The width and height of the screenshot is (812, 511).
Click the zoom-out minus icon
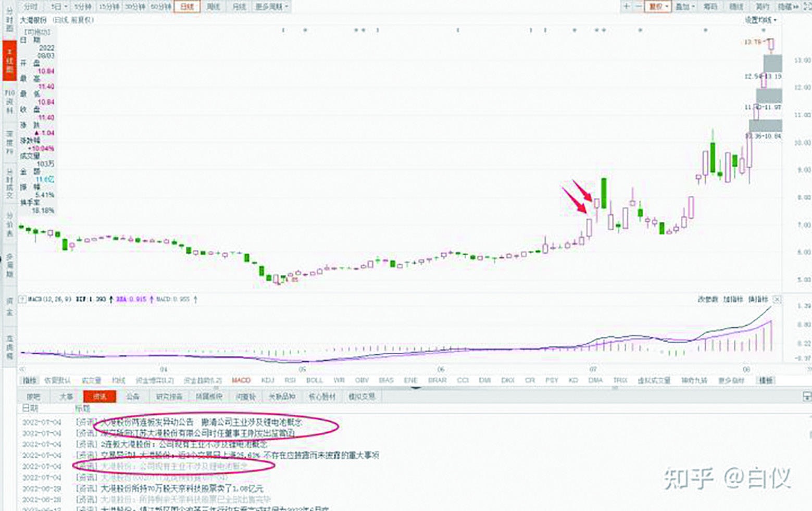tap(639, 7)
